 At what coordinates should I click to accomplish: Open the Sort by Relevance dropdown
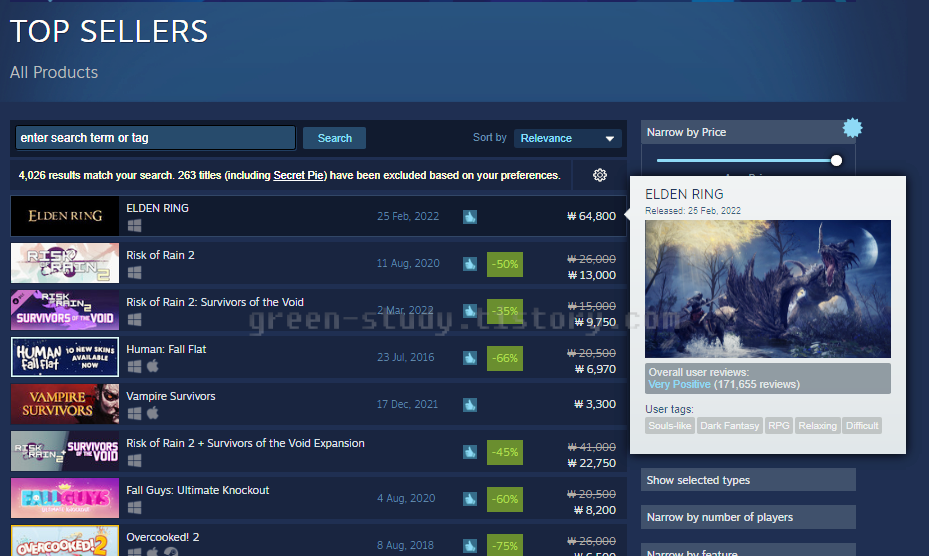point(567,138)
